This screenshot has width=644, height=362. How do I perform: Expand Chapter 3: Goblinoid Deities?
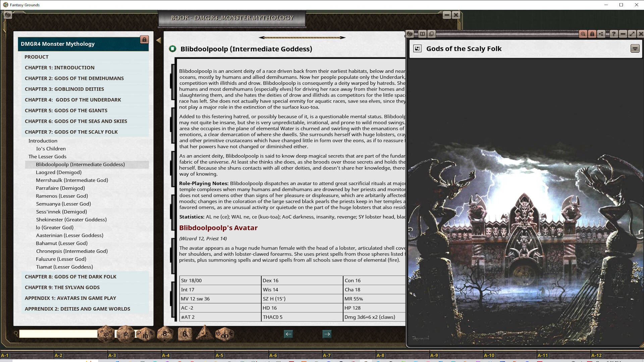click(x=85, y=89)
